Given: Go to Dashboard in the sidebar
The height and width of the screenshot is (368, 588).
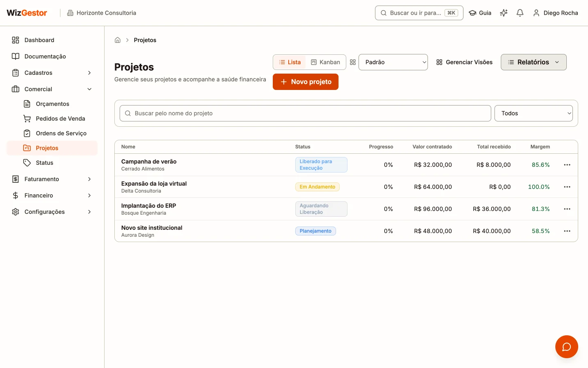Looking at the screenshot, I should [52, 40].
